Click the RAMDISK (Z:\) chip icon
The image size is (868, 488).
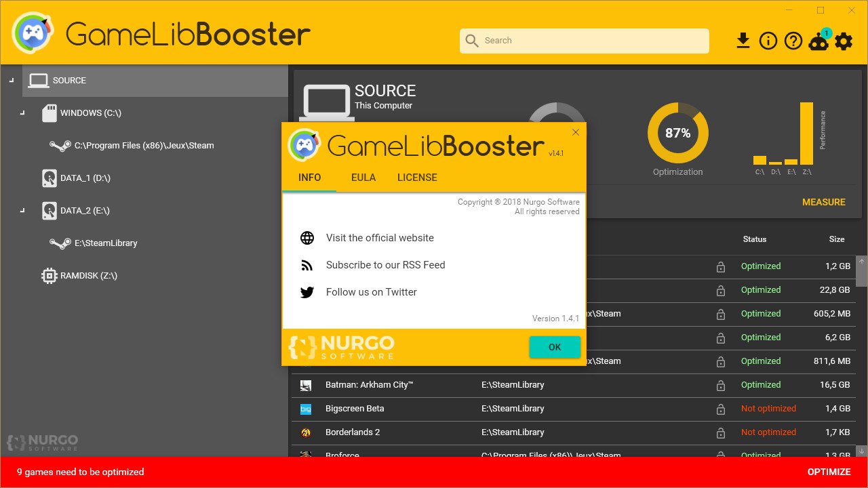(48, 275)
